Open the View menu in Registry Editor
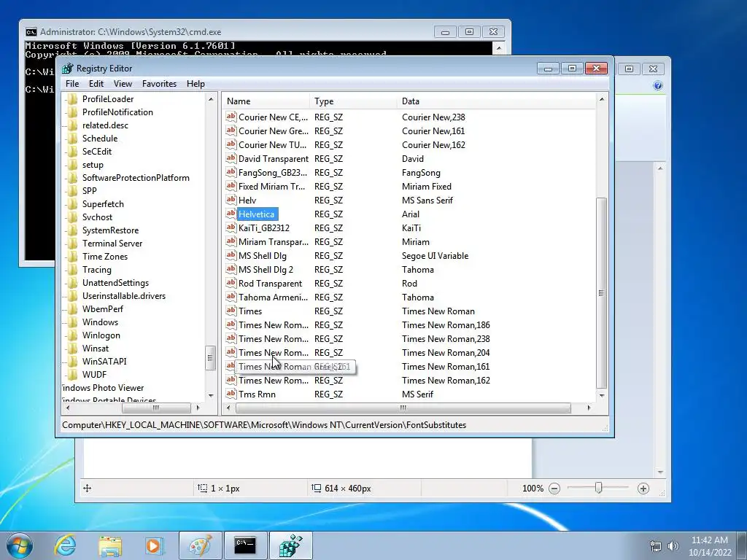 point(123,84)
